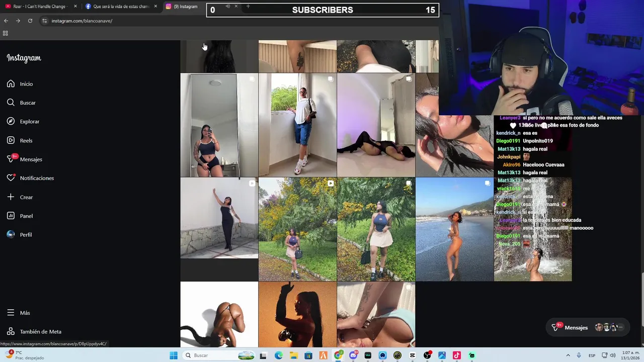Open the Notificaciones heart icon

pyautogui.click(x=11, y=178)
